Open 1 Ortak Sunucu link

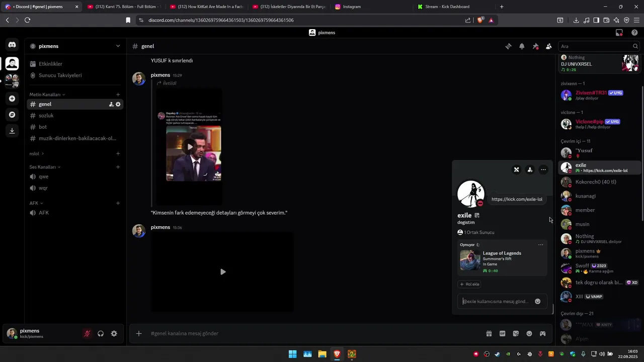click(x=476, y=232)
